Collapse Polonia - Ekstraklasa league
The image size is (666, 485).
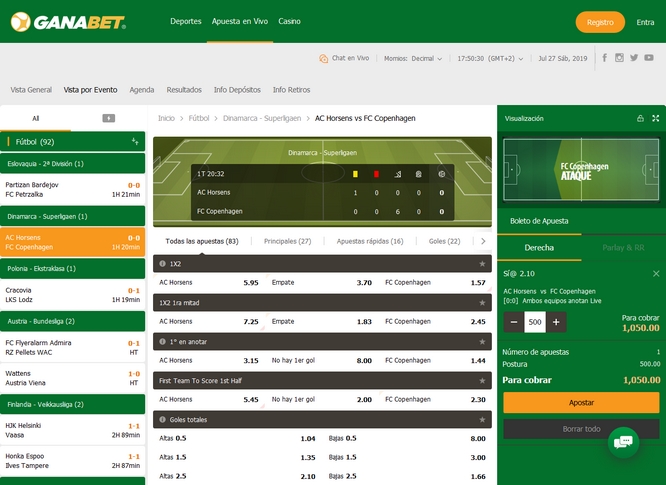[73, 268]
